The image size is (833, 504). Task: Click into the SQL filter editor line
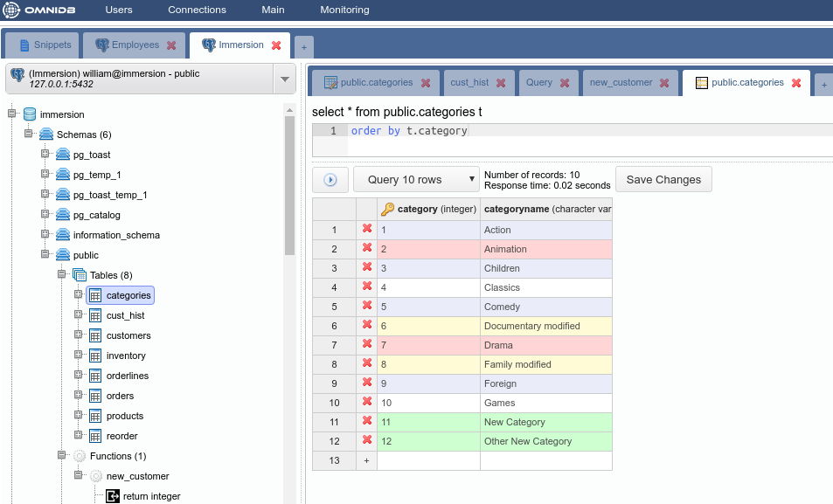[x=590, y=131]
